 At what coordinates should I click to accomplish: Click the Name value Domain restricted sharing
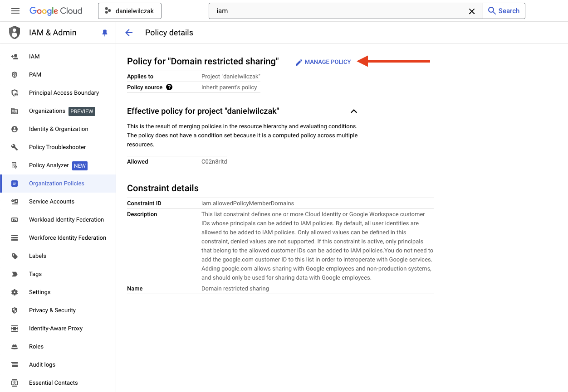[x=235, y=289]
